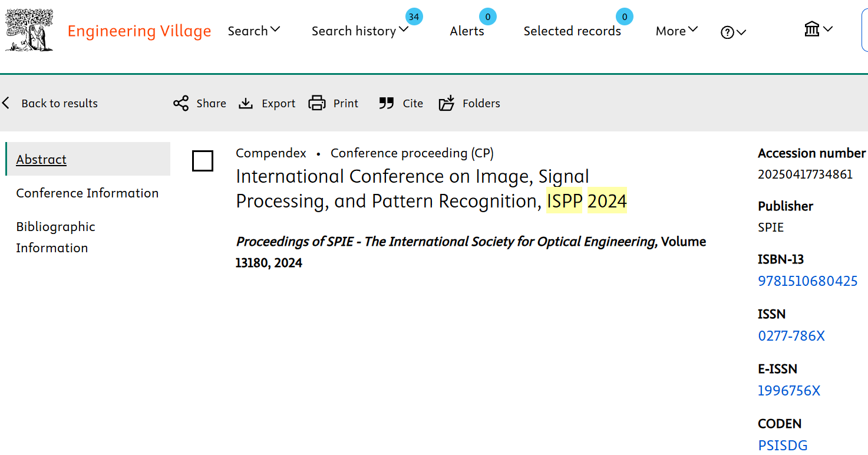868x455 pixels.
Task: Click the Export download icon
Action: pos(246,103)
